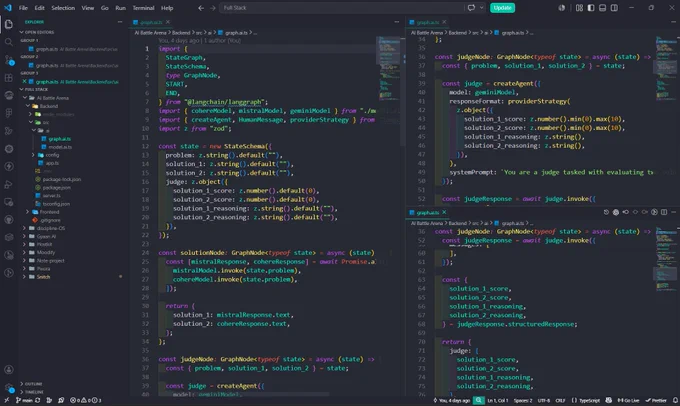Open Source Control view with badge

(x=9, y=60)
